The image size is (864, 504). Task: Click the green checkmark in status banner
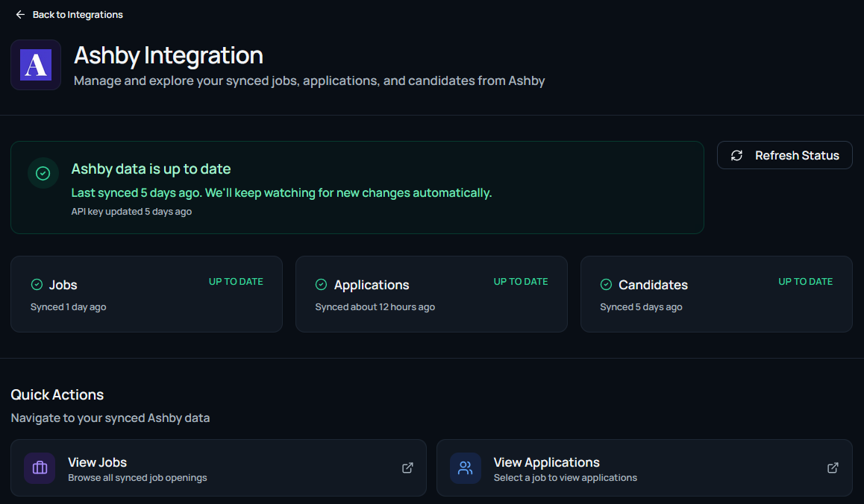(43, 173)
